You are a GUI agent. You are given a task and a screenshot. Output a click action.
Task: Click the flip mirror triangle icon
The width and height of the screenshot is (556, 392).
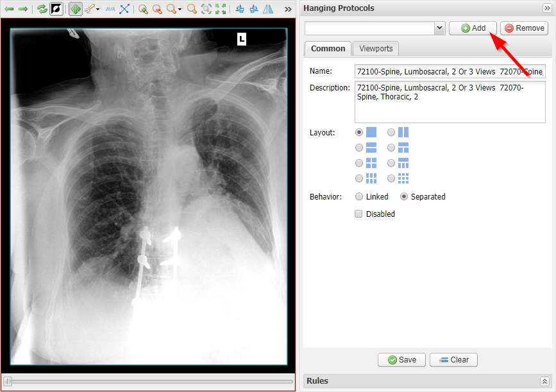pyautogui.click(x=268, y=9)
